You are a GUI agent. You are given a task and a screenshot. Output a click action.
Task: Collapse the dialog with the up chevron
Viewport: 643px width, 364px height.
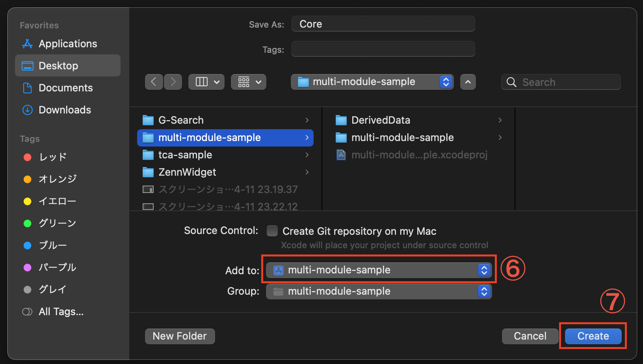click(468, 82)
